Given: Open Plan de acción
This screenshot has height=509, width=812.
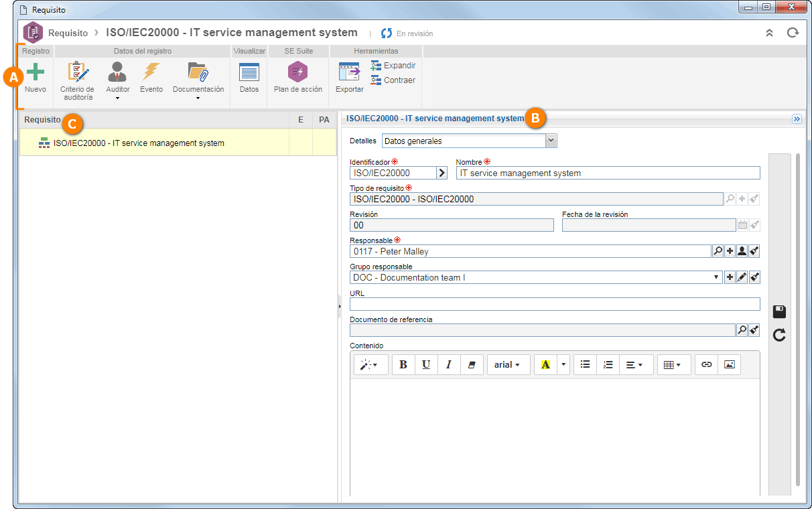Looking at the screenshot, I should pyautogui.click(x=297, y=77).
